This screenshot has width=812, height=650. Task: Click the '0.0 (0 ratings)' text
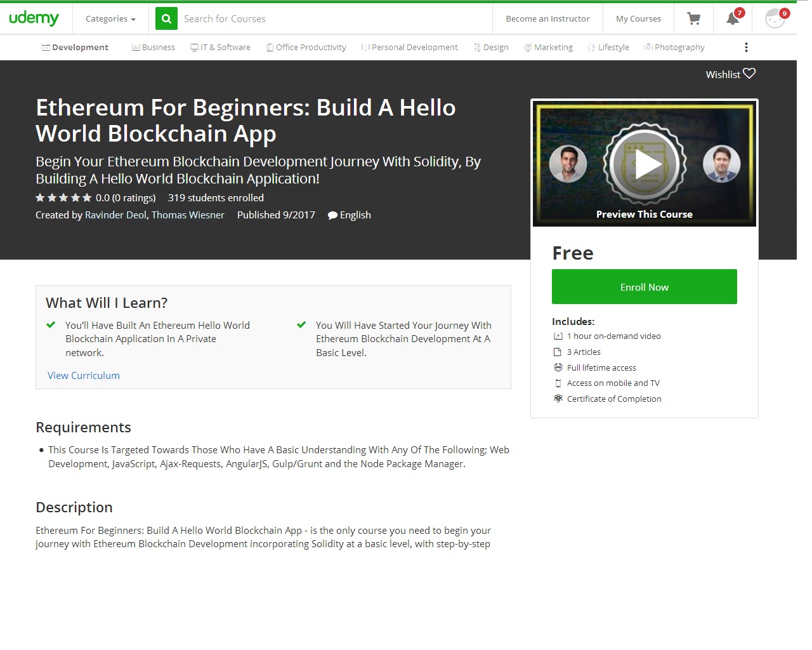click(126, 198)
